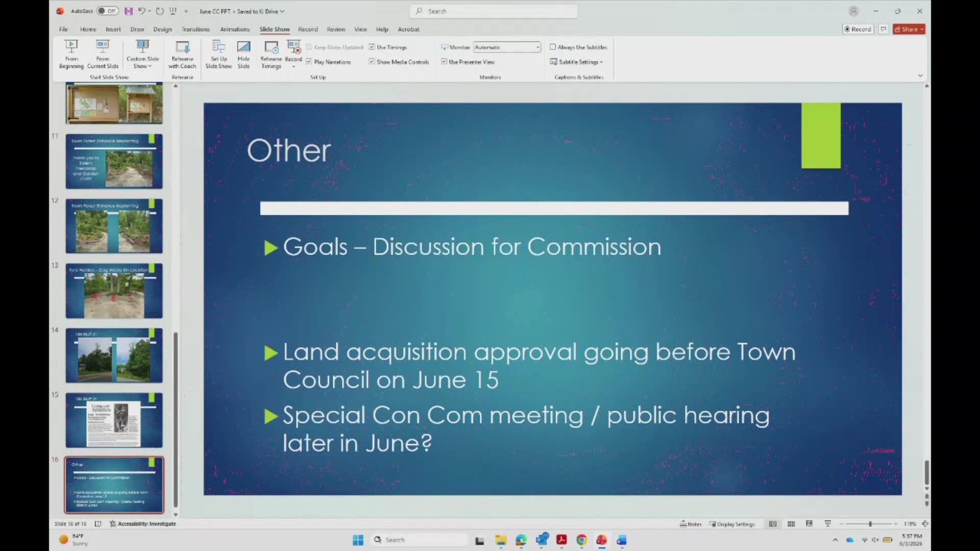Open Customize Quick Access Toolbar arrow

[186, 11]
